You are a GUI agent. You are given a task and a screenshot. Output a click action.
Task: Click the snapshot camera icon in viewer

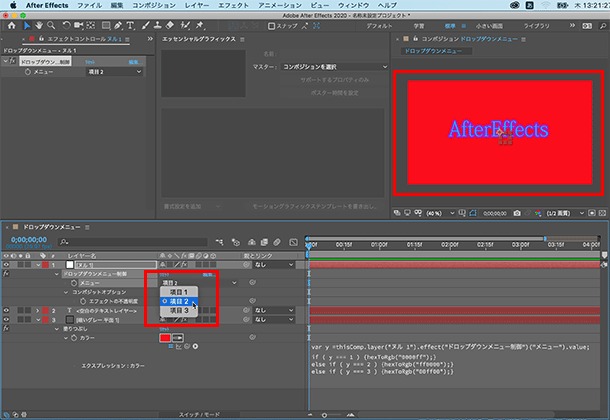tap(517, 213)
